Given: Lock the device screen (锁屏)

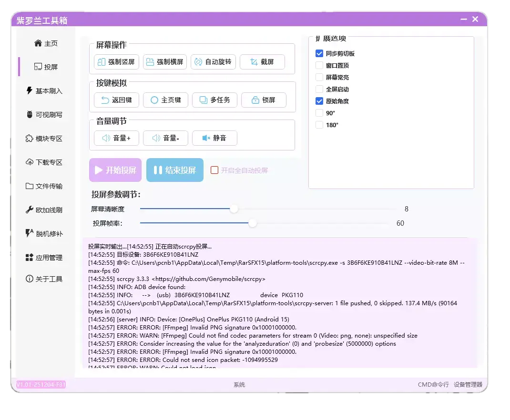Looking at the screenshot, I should point(264,100).
